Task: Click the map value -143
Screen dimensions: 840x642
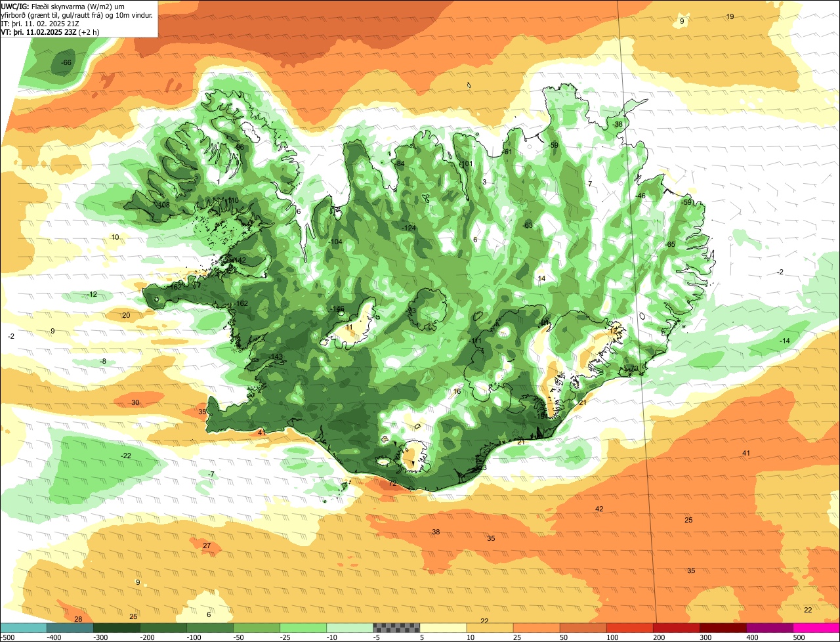Action: click(x=275, y=356)
